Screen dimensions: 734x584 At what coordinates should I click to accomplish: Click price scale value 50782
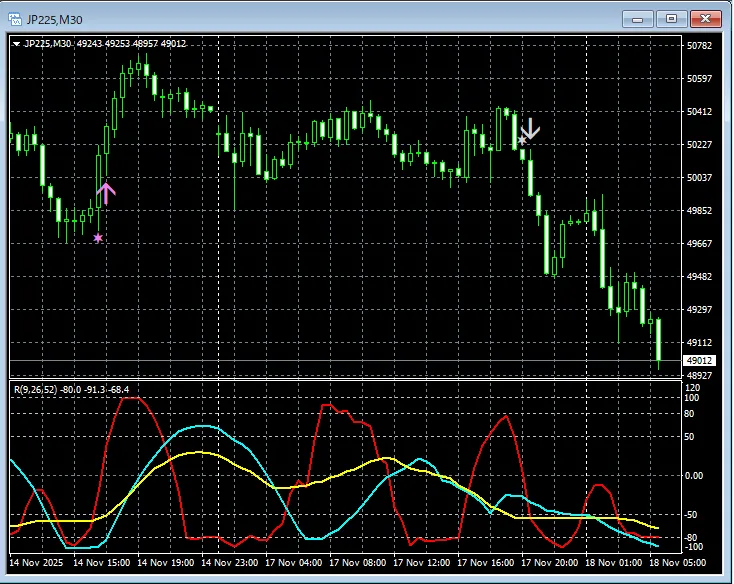tap(699, 46)
